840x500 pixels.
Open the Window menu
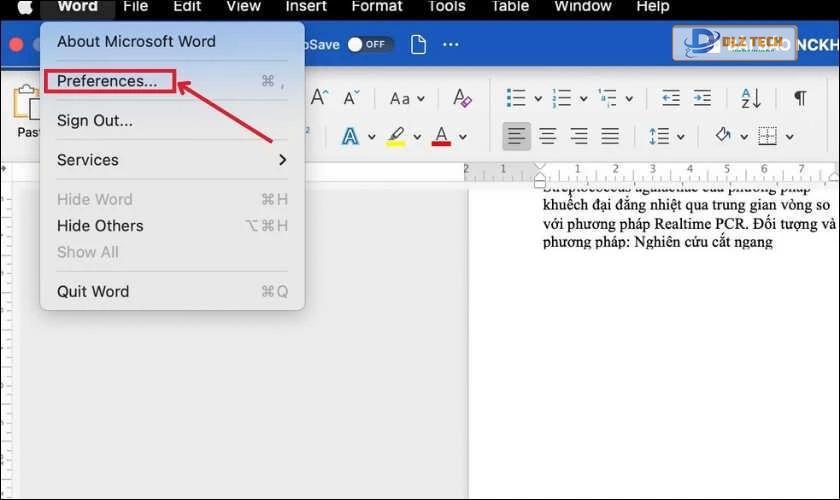[x=583, y=6]
